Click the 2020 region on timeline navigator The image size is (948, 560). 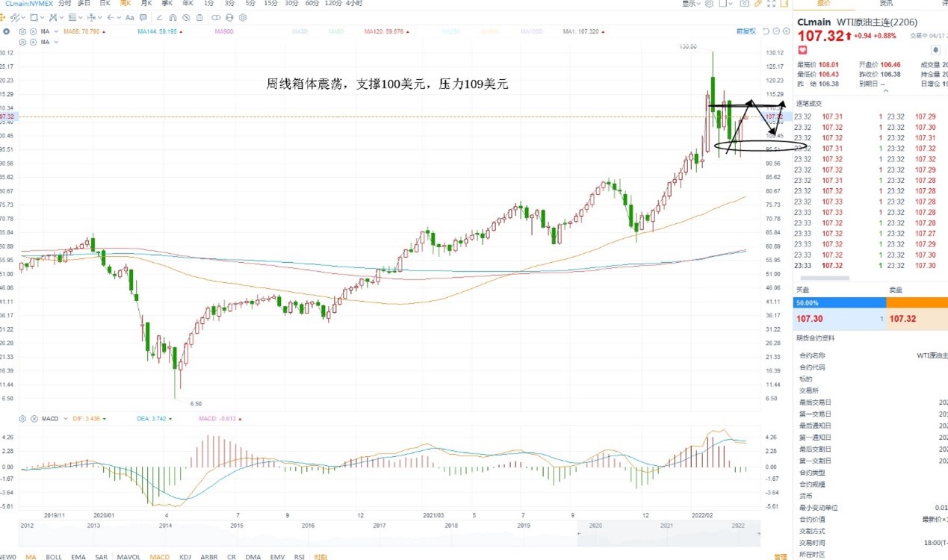[596, 526]
